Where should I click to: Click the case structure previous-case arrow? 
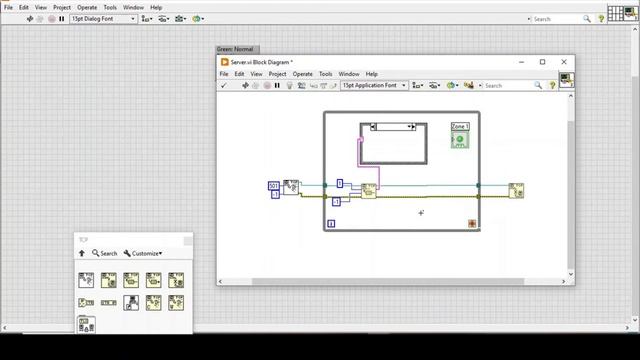(373, 127)
